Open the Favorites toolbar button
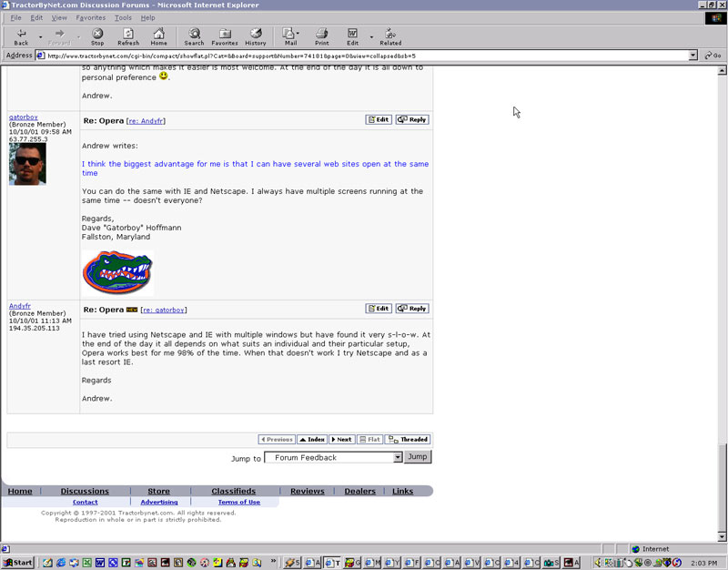The width and height of the screenshot is (728, 570). (x=225, y=36)
